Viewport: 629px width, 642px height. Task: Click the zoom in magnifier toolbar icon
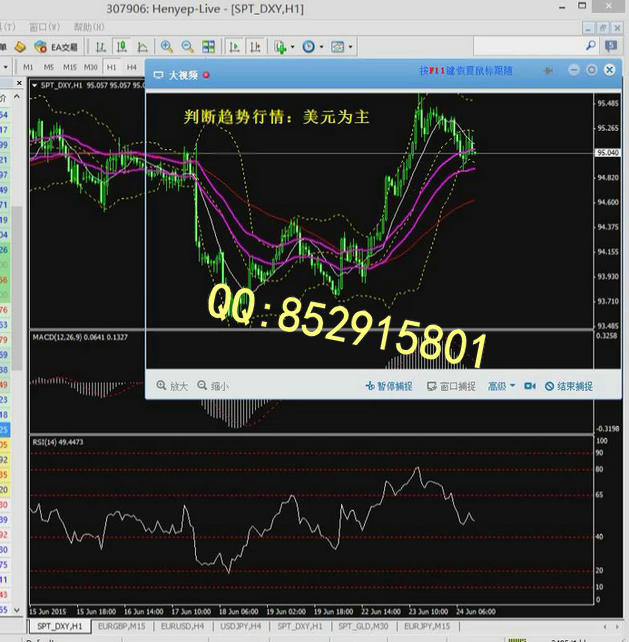[x=166, y=47]
